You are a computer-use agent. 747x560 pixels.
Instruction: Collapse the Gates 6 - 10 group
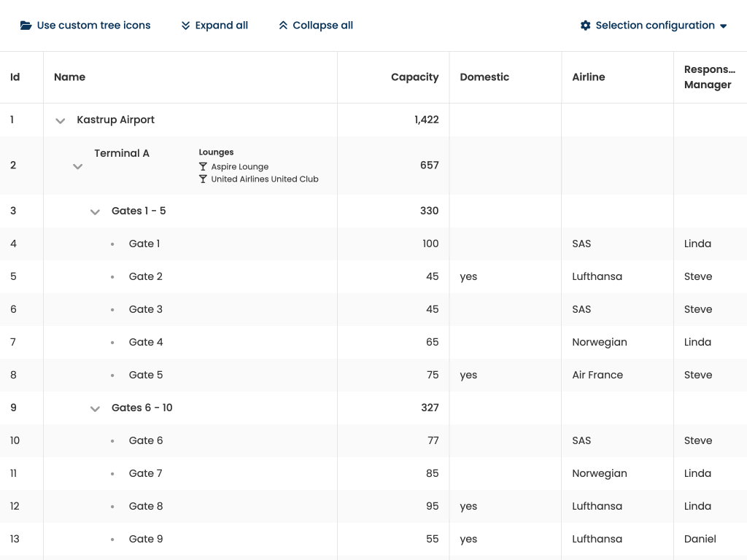(x=95, y=409)
